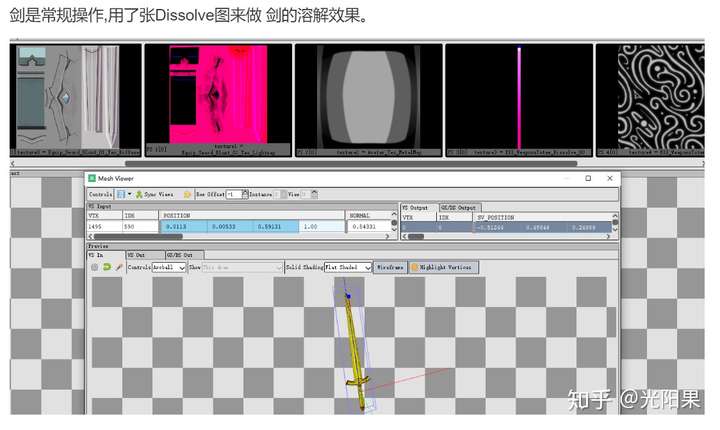Click the grey gear icon in preview toolbar
720x430 pixels.
[95, 267]
